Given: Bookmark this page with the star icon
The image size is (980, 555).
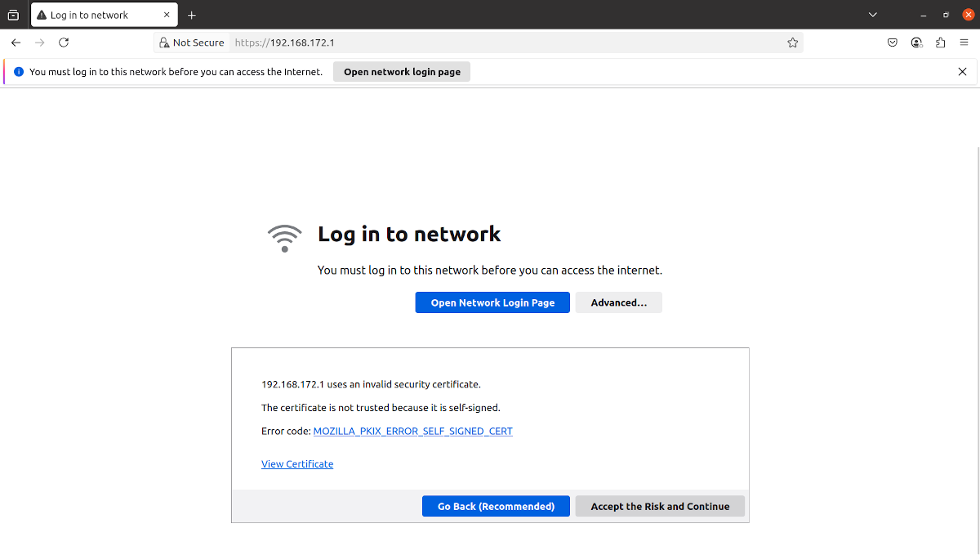Looking at the screenshot, I should click(x=792, y=43).
